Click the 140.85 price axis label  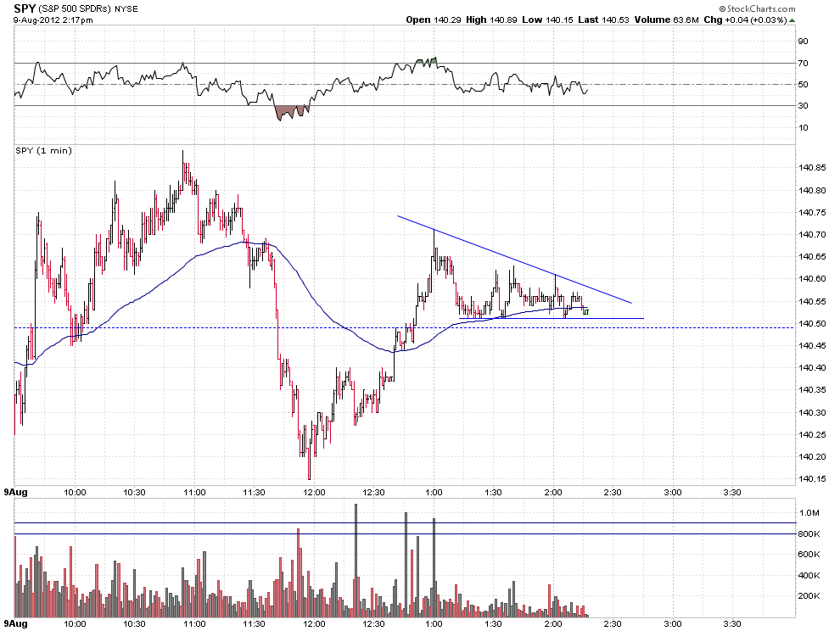(812, 168)
